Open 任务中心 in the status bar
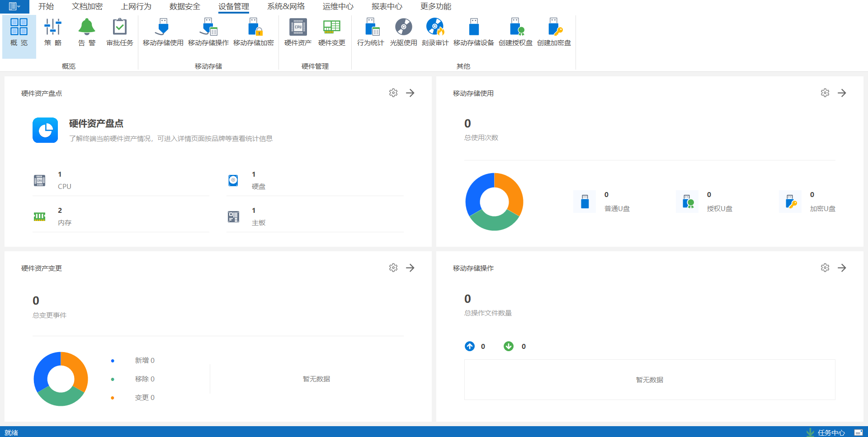Image resolution: width=868 pixels, height=437 pixels. [x=830, y=432]
